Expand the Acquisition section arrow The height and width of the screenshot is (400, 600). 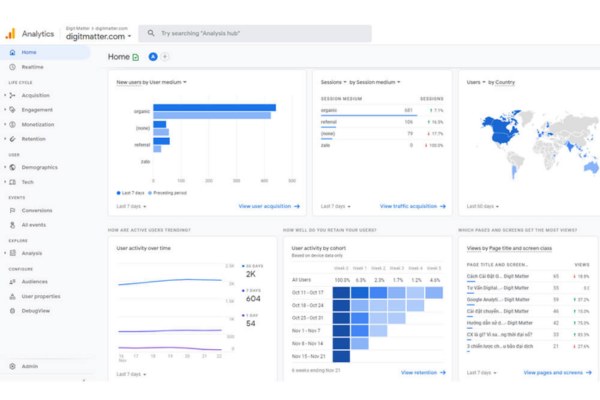5,95
